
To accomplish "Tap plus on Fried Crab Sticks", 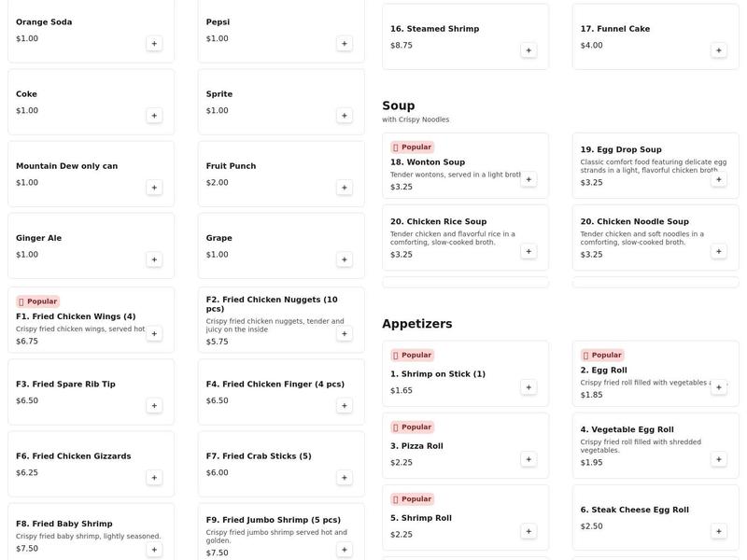I will tap(345, 478).
